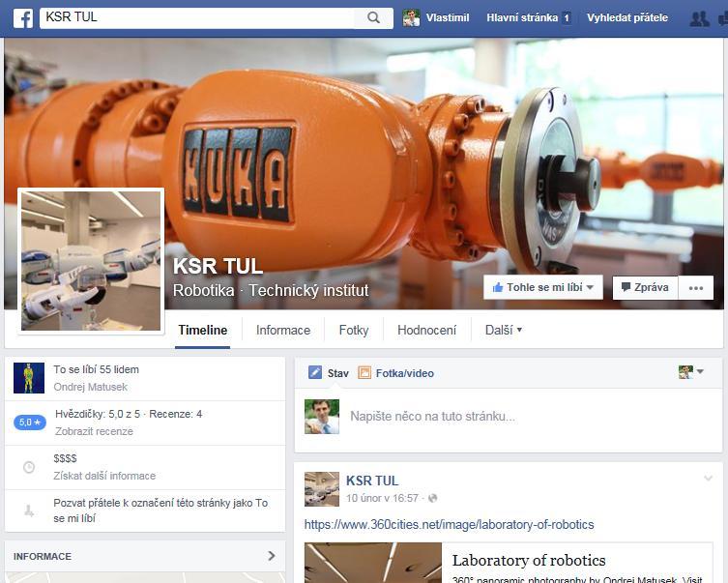
Task: Click the KSR TUL page title on cover
Action: point(218,267)
